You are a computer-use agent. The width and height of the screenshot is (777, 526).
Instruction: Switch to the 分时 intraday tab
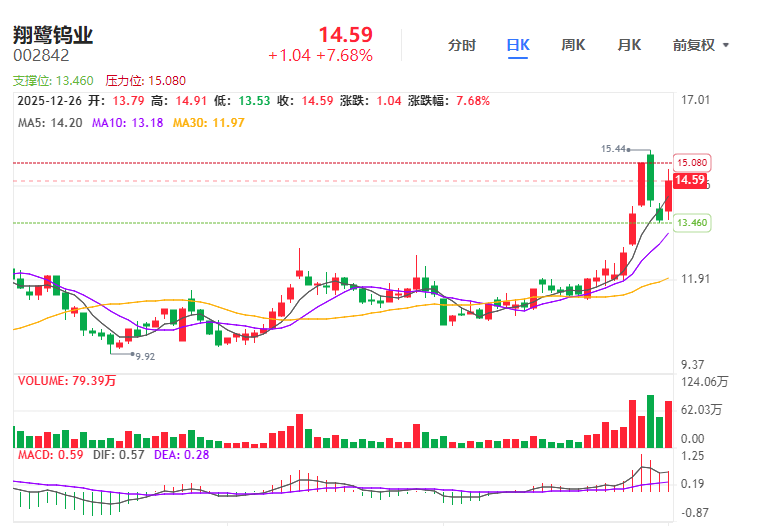(x=461, y=46)
